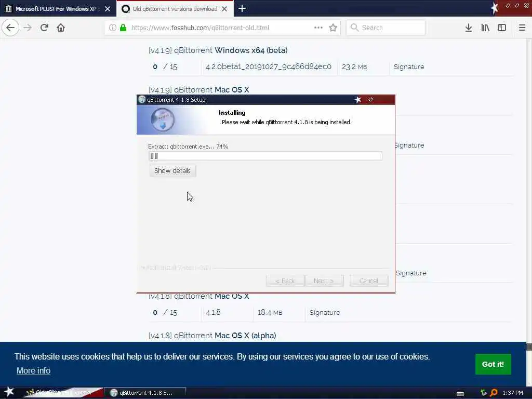The image size is (532, 399).
Task: Go to the browser home page
Action: 61,28
